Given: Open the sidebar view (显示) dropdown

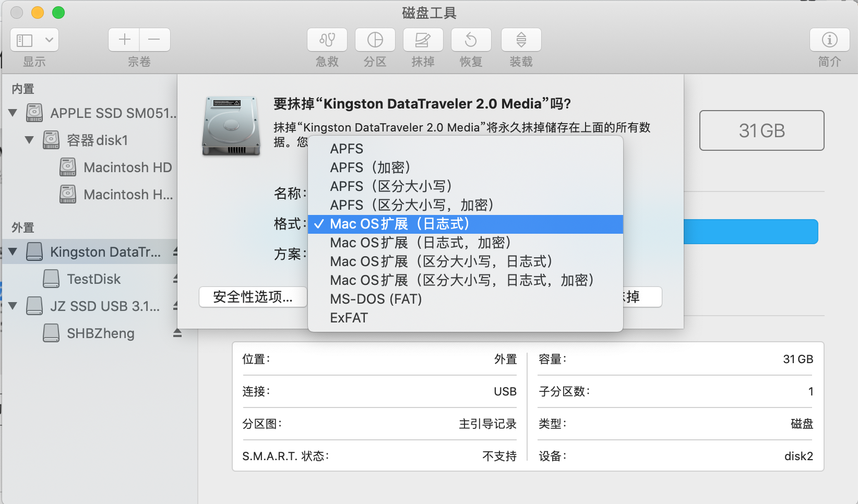Looking at the screenshot, I should coord(34,40).
